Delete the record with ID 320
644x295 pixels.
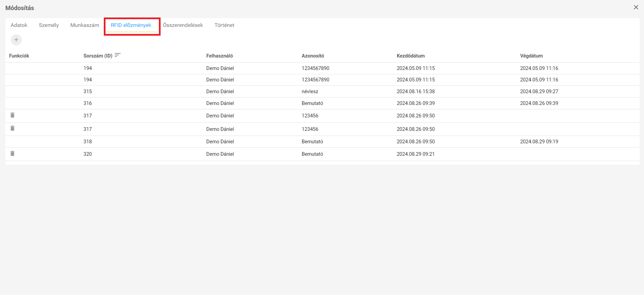pos(12,153)
